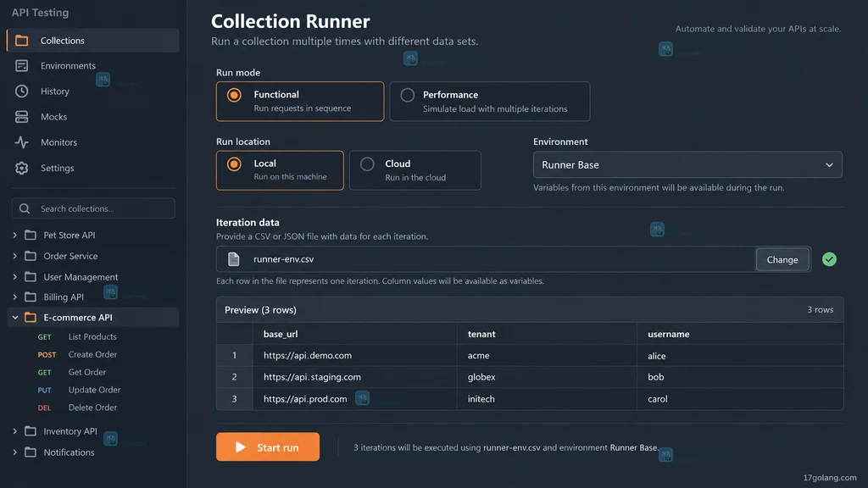Viewport: 868px width, 488px height.
Task: Click the https://api.demo.com cell
Action: [355, 355]
